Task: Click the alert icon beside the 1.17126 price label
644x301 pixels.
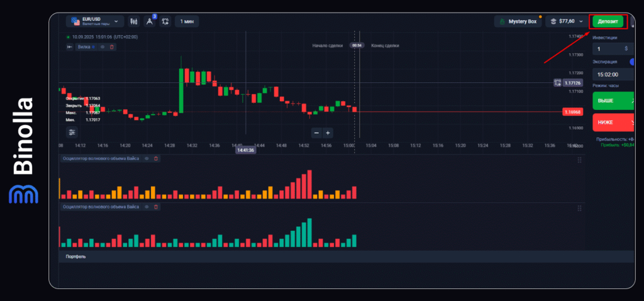Action: pyautogui.click(x=557, y=83)
